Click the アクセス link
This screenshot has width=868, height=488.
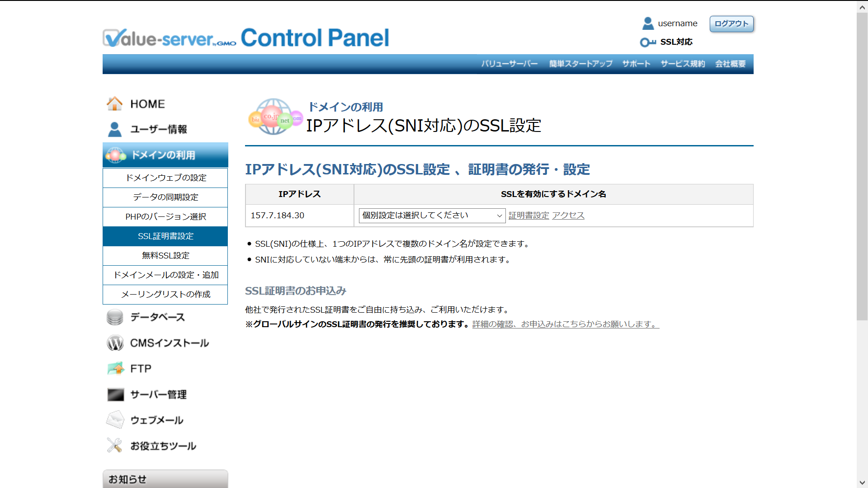click(x=568, y=216)
